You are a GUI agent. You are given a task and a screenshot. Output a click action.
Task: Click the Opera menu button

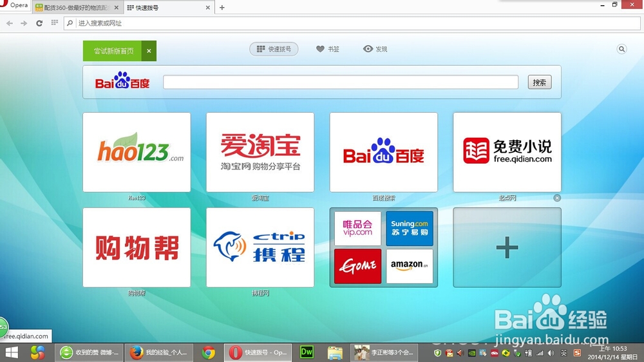(15, 6)
